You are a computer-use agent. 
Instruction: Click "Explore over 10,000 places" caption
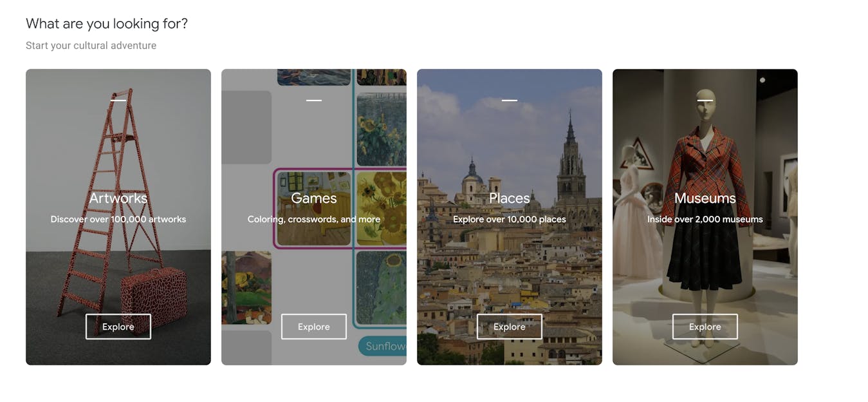[x=510, y=220]
